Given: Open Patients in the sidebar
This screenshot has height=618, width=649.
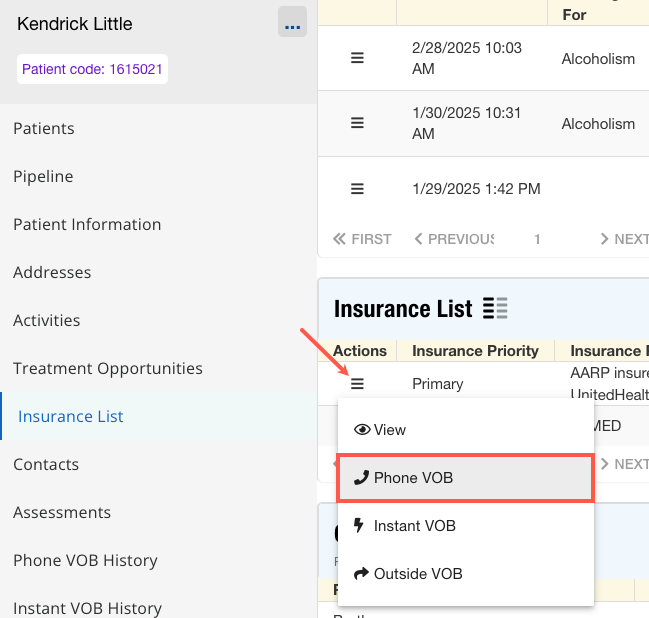Looking at the screenshot, I should point(44,128).
